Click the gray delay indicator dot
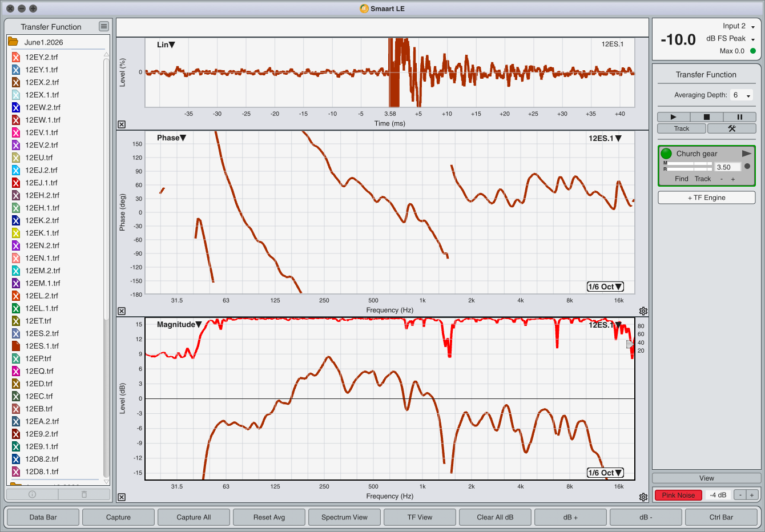Viewport: 765px width, 532px height. [747, 166]
